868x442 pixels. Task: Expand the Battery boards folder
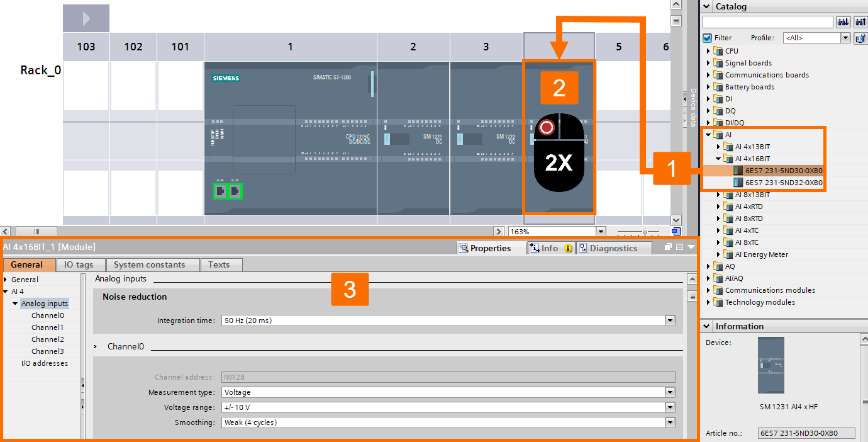708,87
